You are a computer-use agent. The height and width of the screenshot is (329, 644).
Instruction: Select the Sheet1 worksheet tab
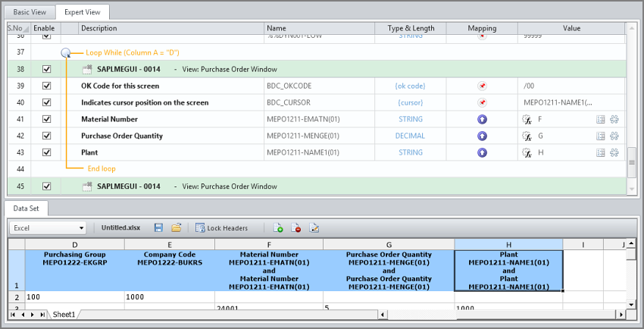64,315
